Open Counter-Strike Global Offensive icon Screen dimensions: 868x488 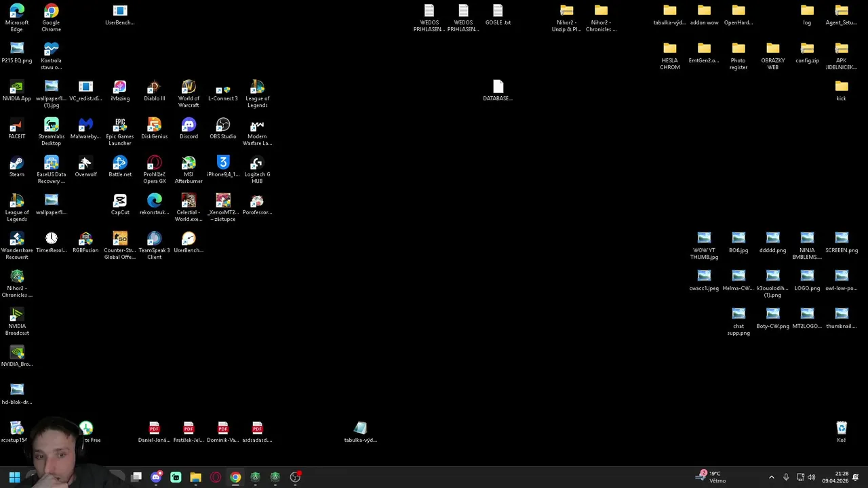point(120,246)
